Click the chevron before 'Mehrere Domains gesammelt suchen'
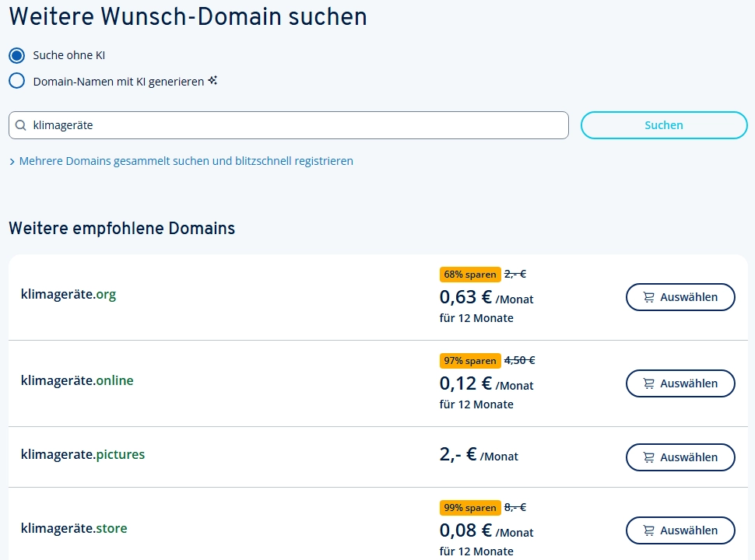Image resolution: width=755 pixels, height=560 pixels. point(12,162)
